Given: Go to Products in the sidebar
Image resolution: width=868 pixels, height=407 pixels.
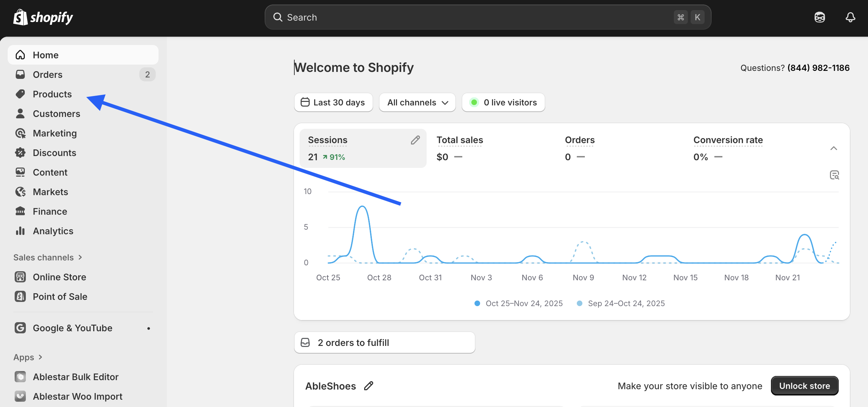Looking at the screenshot, I should [52, 94].
